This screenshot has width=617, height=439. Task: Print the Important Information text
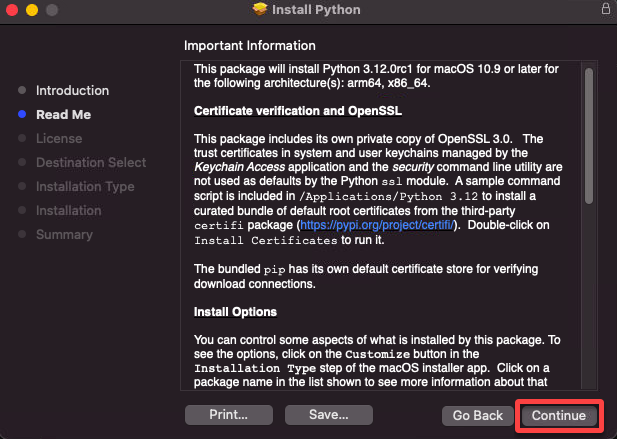tap(229, 415)
